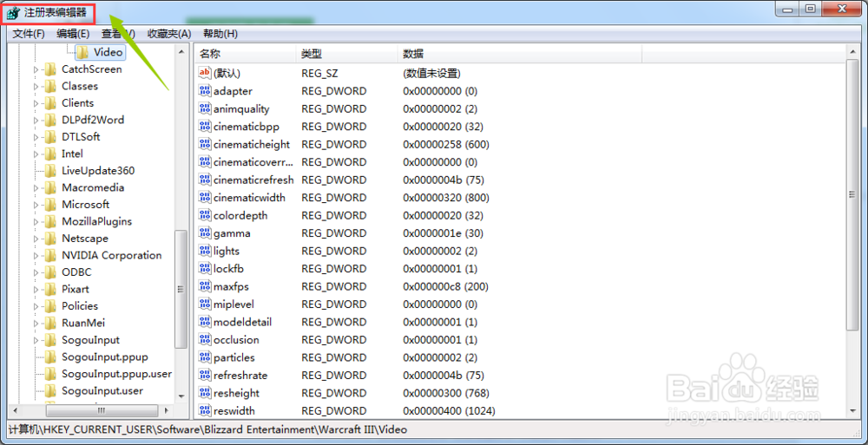Viewport: 868px width, 445px height.
Task: Expand the ODBC tree node
Action: pyautogui.click(x=36, y=273)
